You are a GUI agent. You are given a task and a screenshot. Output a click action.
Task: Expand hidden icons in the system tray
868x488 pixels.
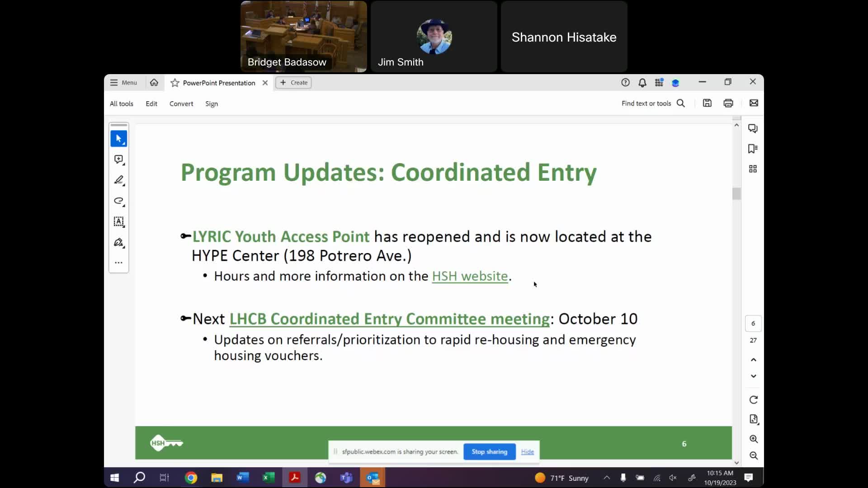pyautogui.click(x=607, y=478)
